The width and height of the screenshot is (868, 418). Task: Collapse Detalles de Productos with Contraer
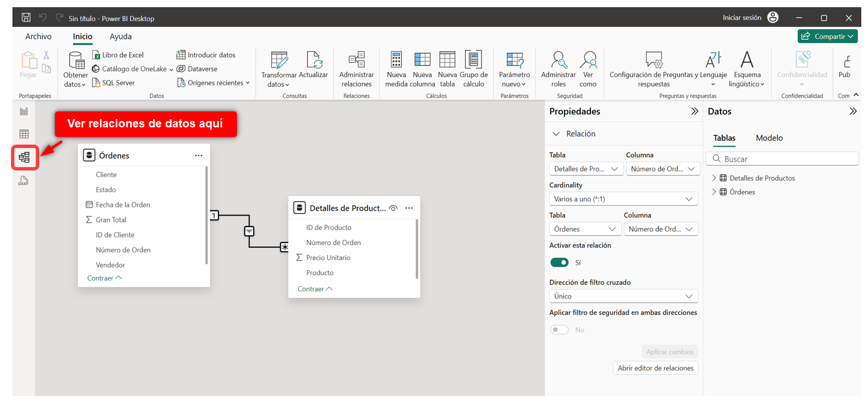point(315,289)
